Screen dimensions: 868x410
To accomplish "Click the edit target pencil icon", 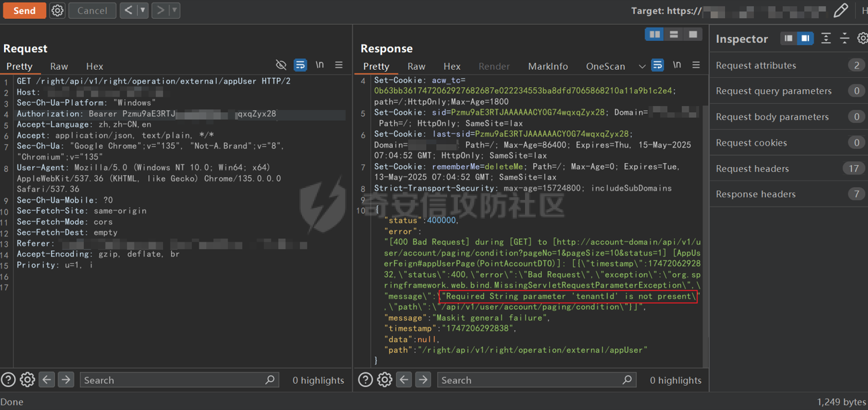I will point(840,10).
